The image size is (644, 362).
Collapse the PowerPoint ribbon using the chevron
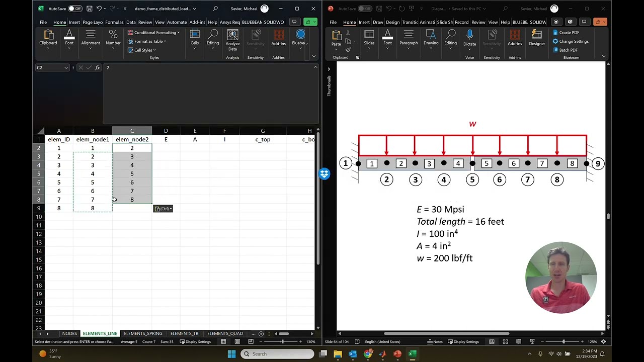tap(603, 56)
